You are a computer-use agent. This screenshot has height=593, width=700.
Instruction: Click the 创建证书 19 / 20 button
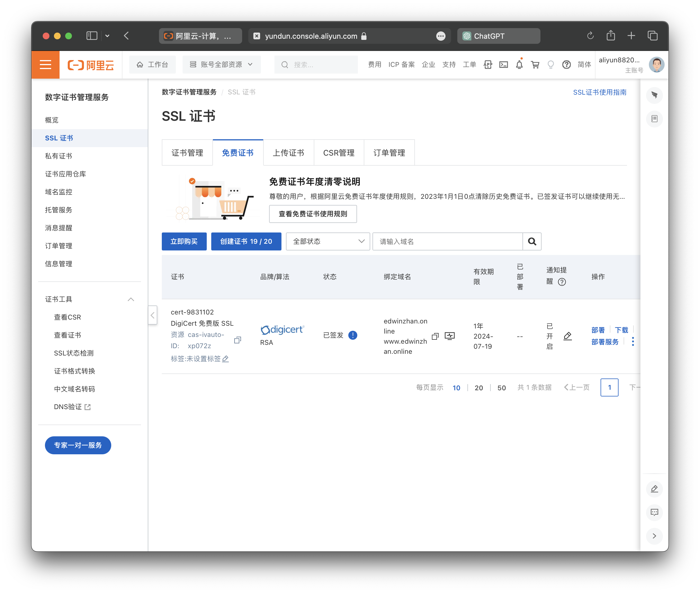(246, 241)
